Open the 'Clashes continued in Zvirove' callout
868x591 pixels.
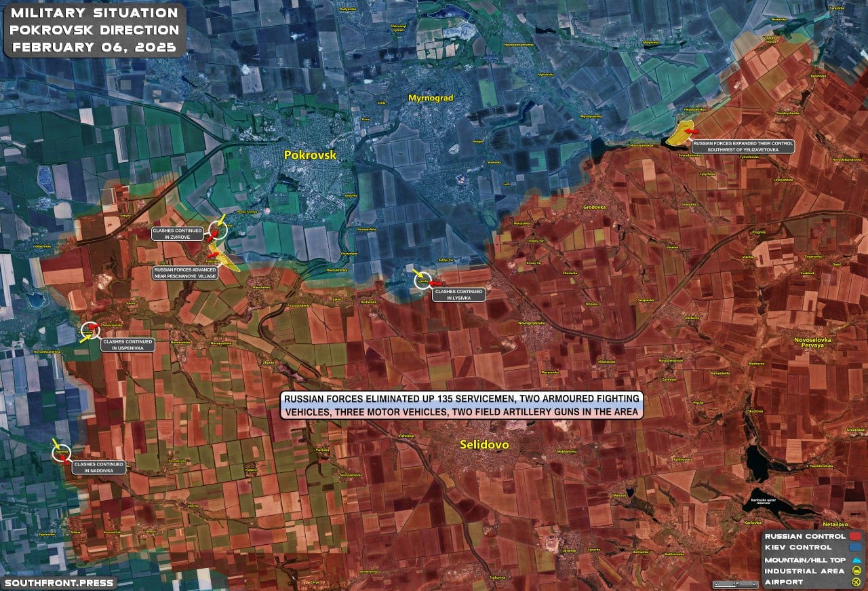[178, 234]
